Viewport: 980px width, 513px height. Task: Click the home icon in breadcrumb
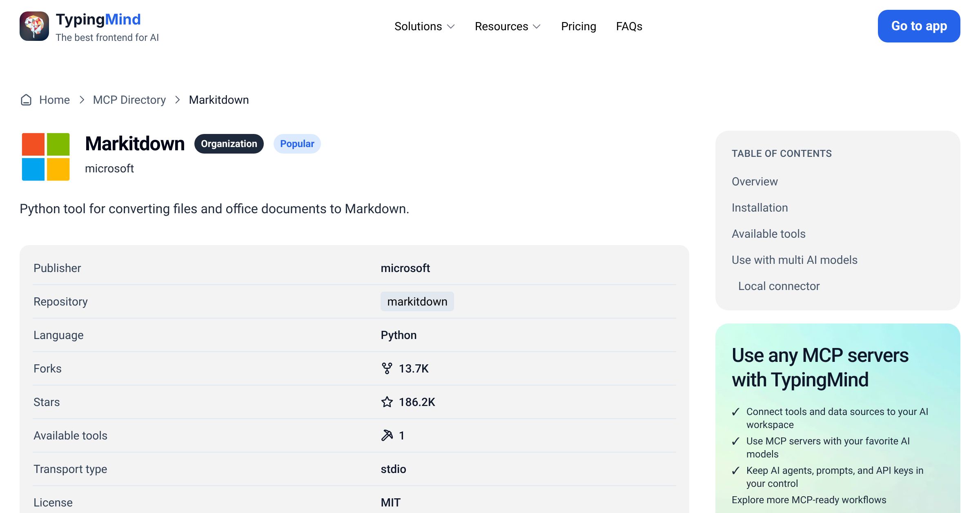point(26,100)
